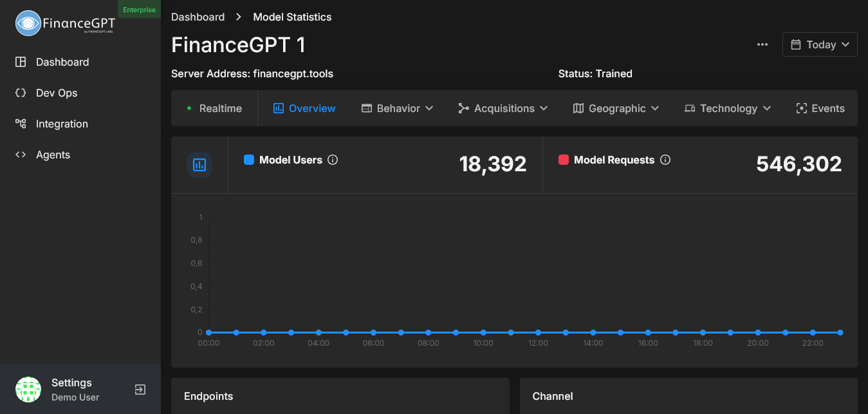Click the FinanceGPT logo icon
The width and height of the screenshot is (868, 414).
(28, 23)
